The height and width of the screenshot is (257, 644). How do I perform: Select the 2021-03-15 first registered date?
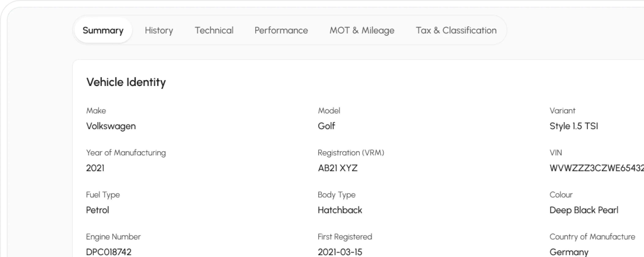(340, 252)
